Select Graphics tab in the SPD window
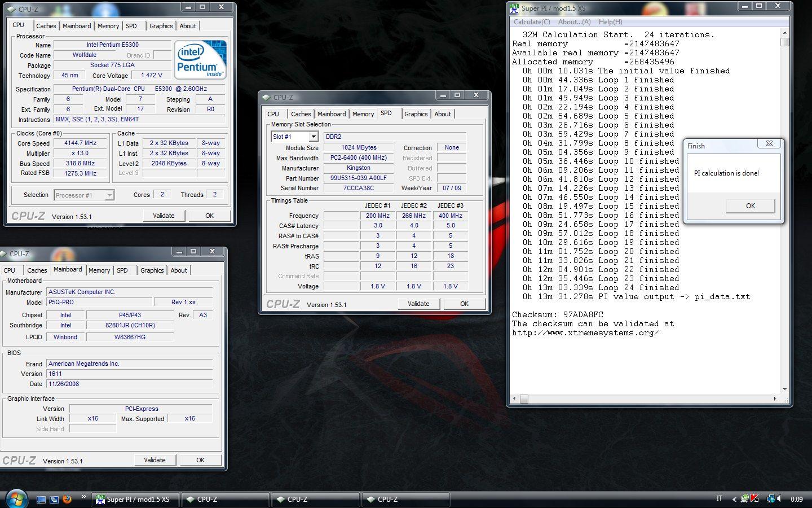This screenshot has height=508, width=812. tap(416, 114)
